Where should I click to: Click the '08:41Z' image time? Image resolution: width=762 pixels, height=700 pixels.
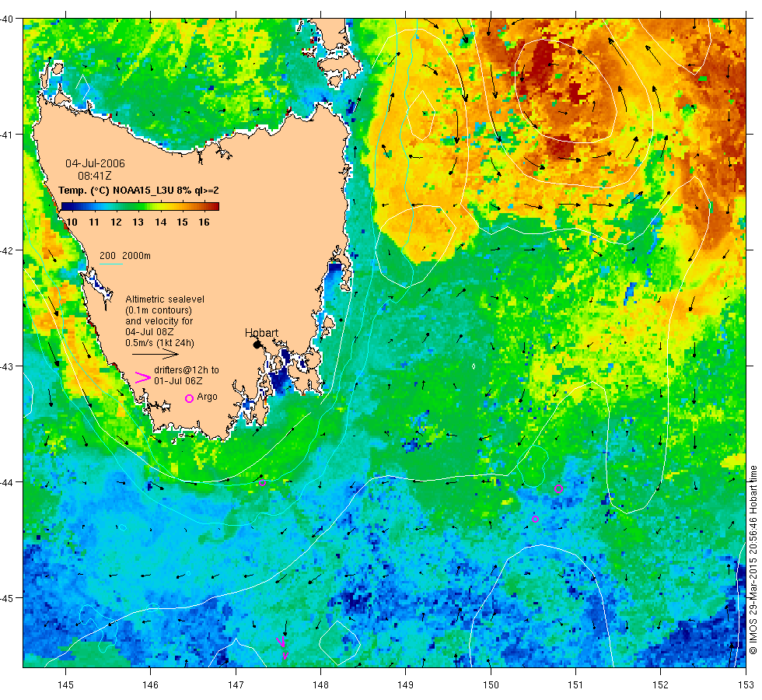[x=95, y=176]
